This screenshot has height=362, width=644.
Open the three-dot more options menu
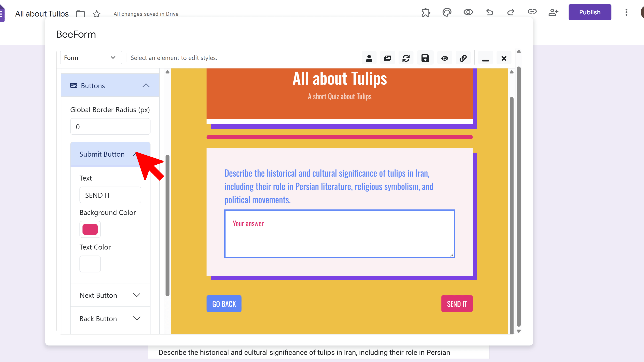[x=626, y=12]
